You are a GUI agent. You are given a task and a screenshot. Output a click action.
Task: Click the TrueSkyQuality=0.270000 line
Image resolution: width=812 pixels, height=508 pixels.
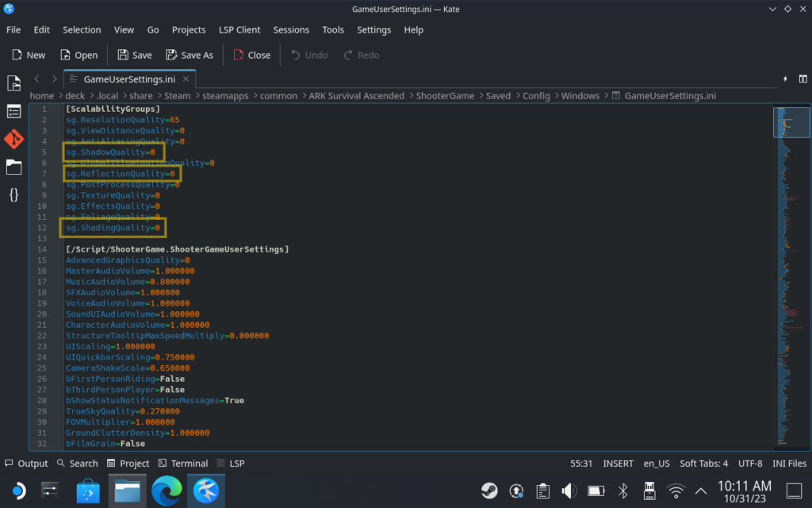(x=123, y=411)
